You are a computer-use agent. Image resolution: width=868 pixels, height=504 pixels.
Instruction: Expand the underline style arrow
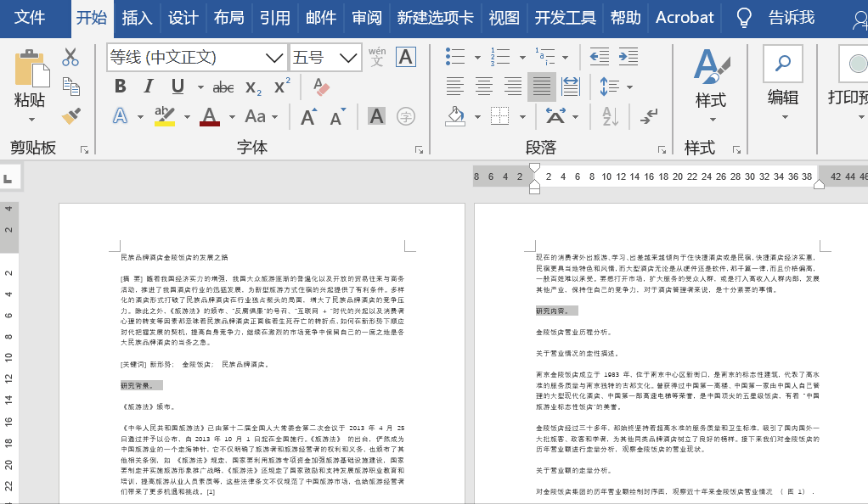(200, 87)
